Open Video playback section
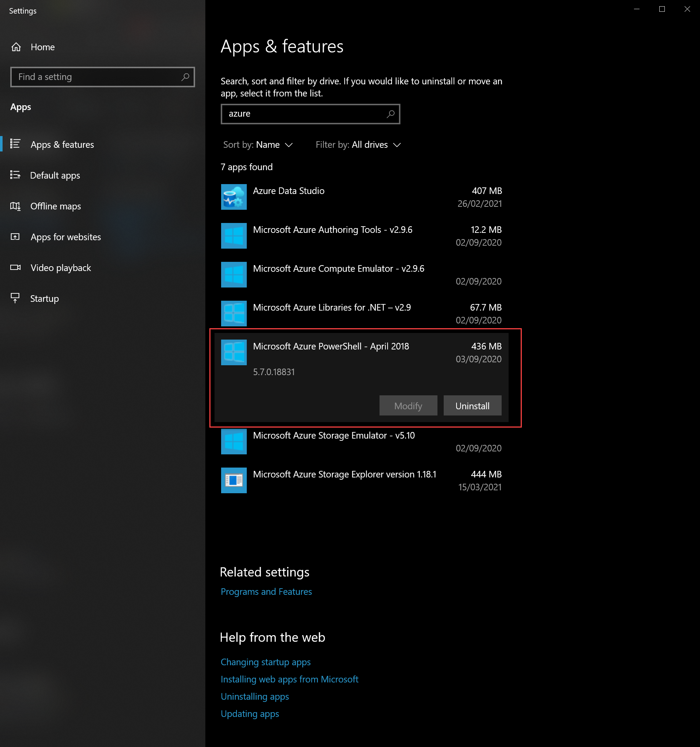700x747 pixels. coord(61,268)
